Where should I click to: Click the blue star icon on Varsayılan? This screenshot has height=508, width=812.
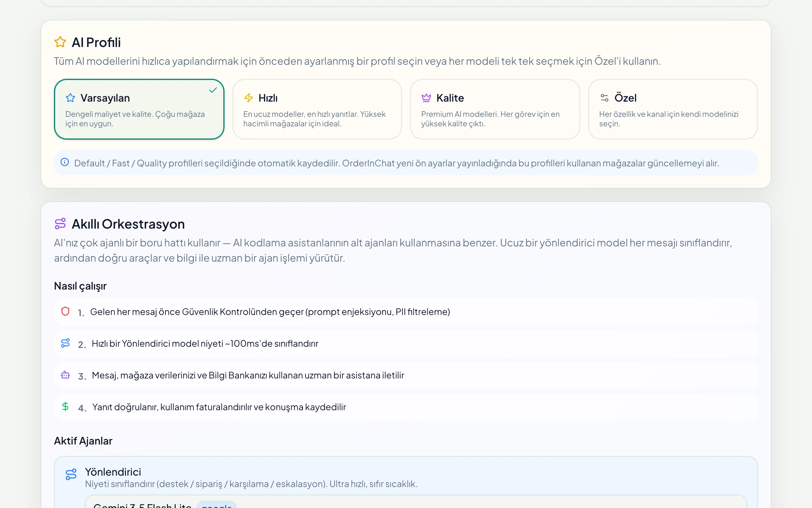click(70, 98)
